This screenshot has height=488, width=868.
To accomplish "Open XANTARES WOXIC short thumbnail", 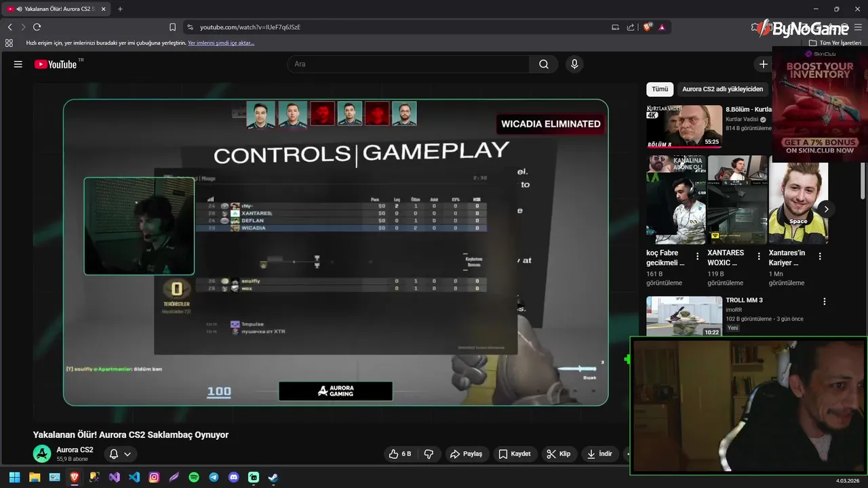I will coord(737,199).
